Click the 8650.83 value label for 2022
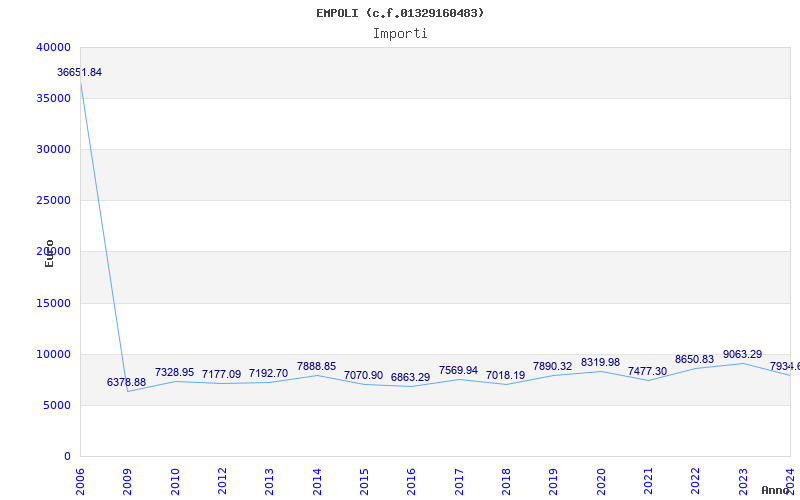 (x=694, y=359)
